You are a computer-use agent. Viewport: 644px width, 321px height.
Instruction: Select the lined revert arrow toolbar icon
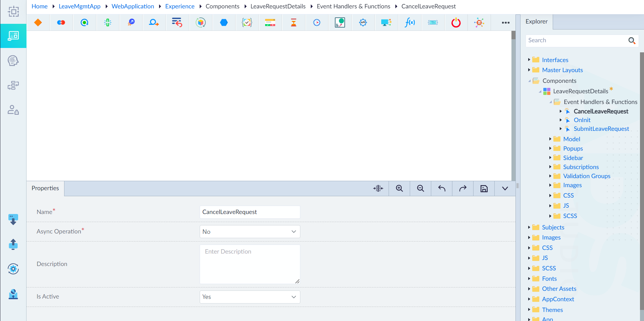(177, 22)
